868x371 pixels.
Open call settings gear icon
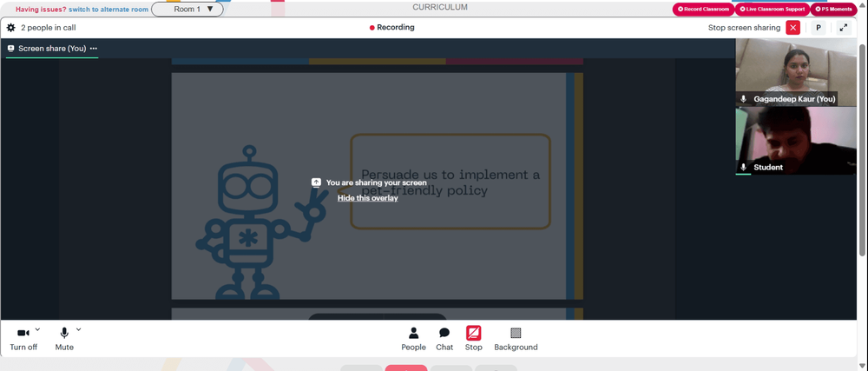tap(10, 28)
